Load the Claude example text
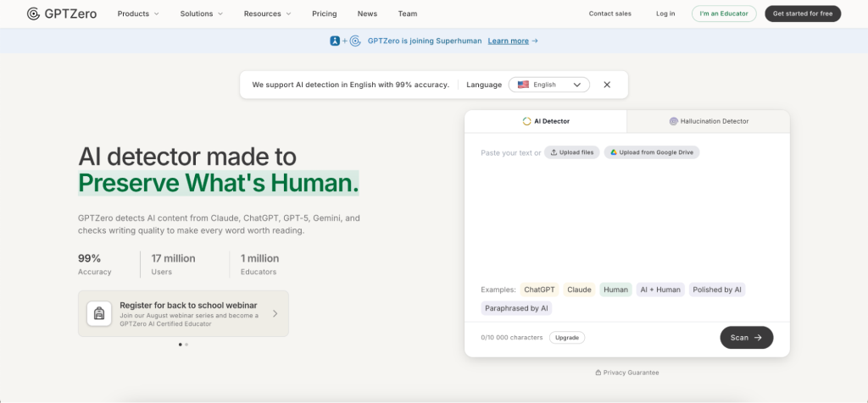868x403 pixels. pos(579,290)
